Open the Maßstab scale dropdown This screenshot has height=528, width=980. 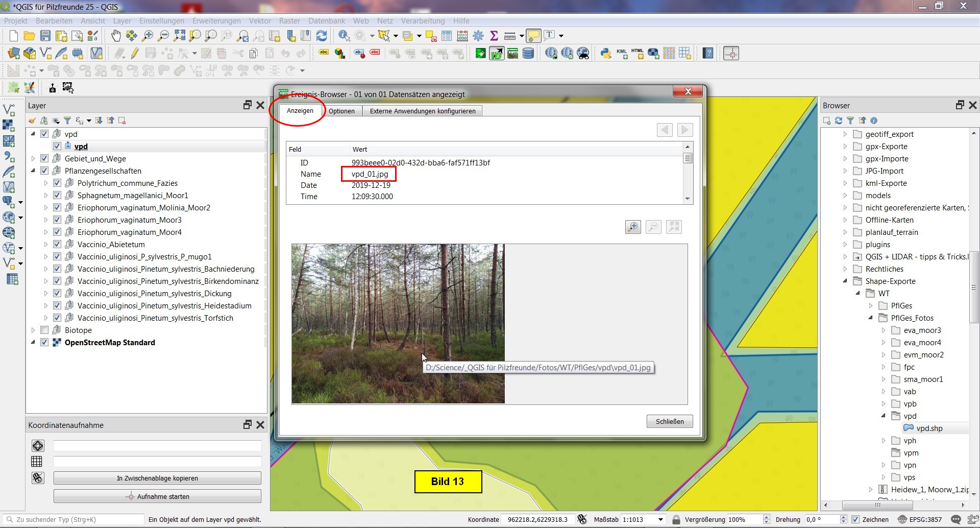660,519
